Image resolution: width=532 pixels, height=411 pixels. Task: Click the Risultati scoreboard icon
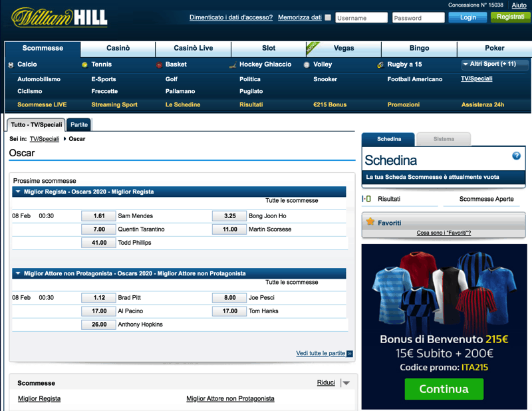click(366, 199)
